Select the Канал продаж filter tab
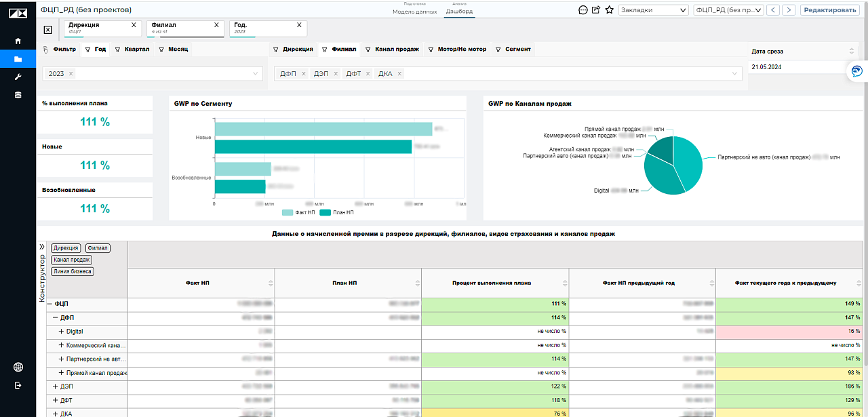The height and width of the screenshot is (417, 868). tap(396, 49)
